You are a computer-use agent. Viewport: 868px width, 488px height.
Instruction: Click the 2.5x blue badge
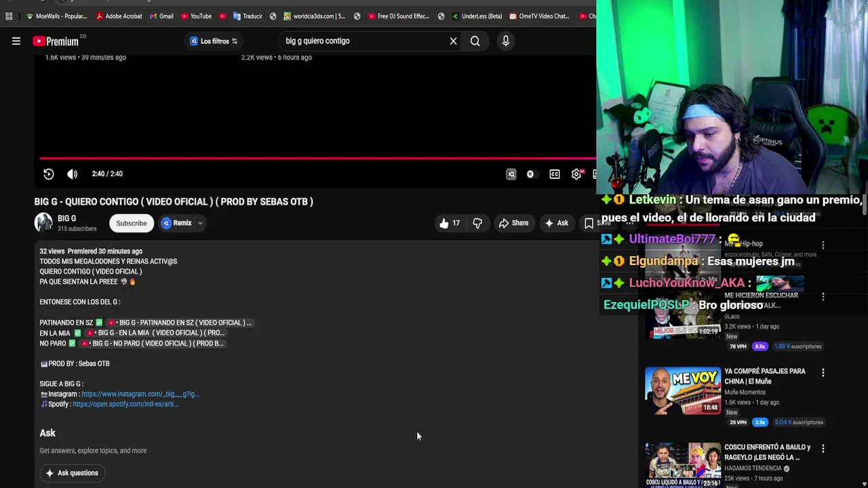point(760,422)
